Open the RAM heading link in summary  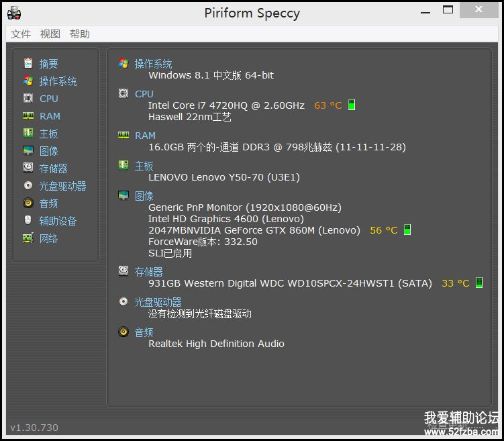(x=145, y=136)
